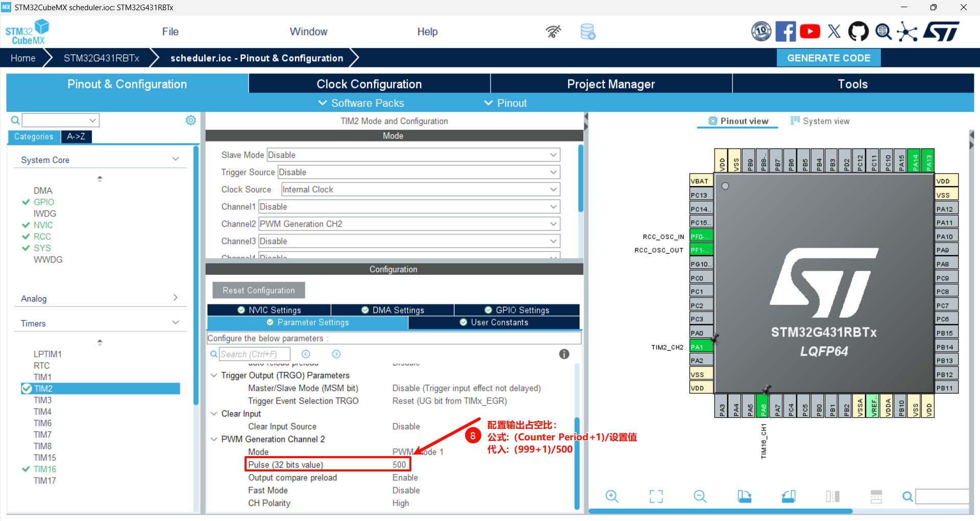Click the Pulse (32 bits value) field
980x521 pixels.
(328, 465)
